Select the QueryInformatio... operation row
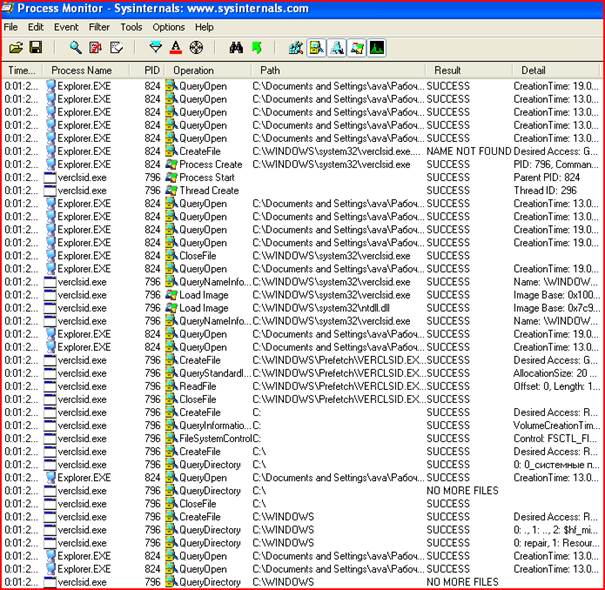 (302, 425)
